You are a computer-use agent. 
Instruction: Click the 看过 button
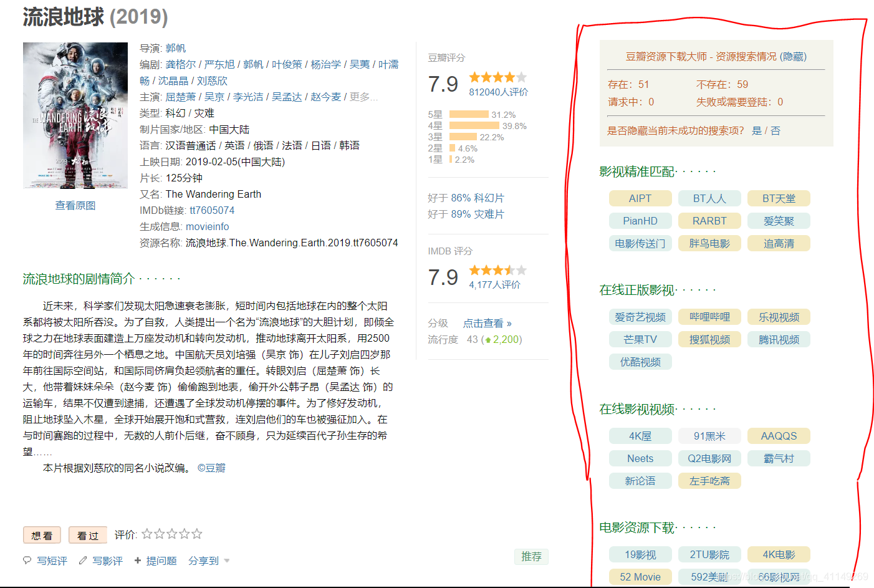[x=88, y=535]
